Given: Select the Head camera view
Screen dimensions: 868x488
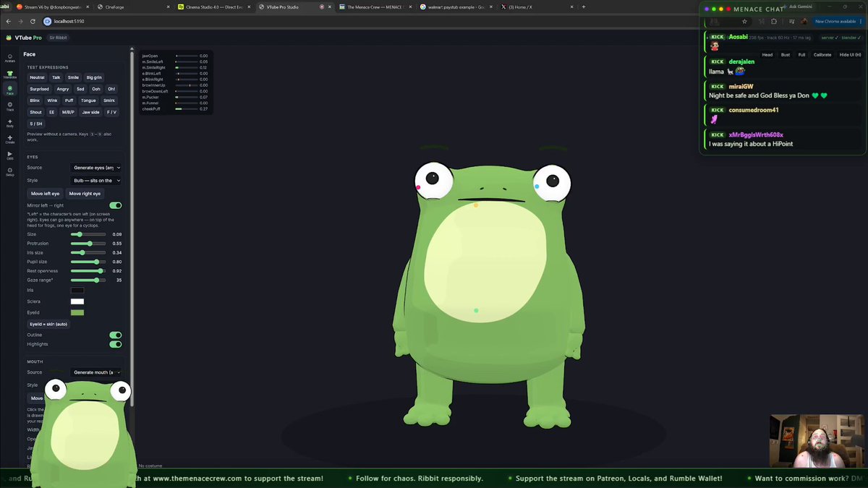Looking at the screenshot, I should (x=767, y=55).
